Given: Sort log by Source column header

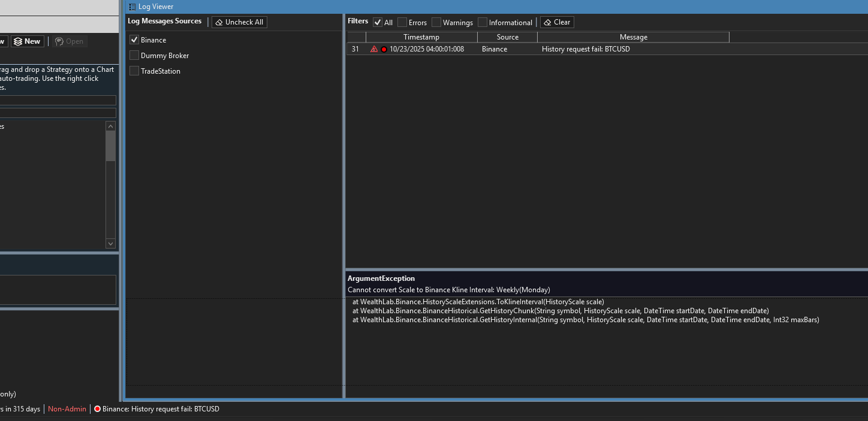Looking at the screenshot, I should point(507,37).
